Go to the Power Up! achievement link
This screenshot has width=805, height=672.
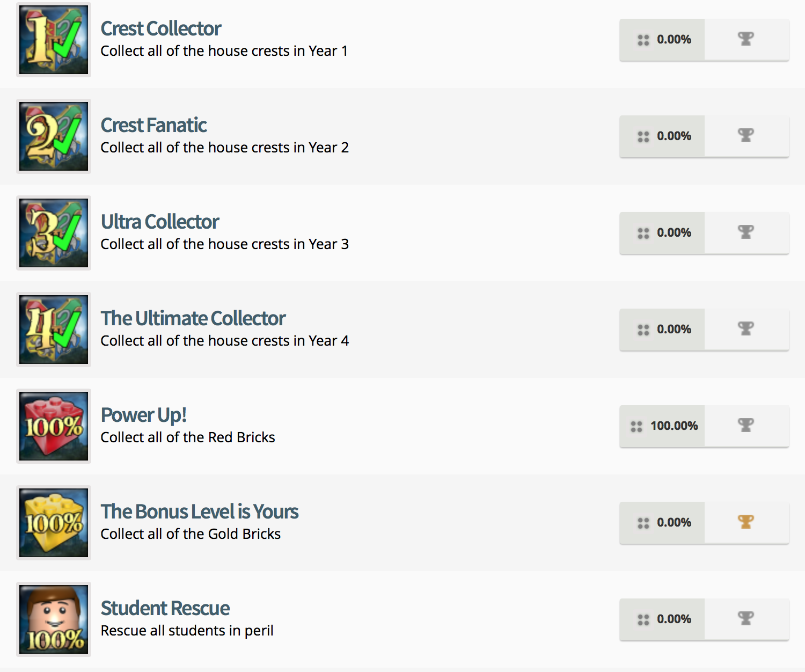(143, 415)
